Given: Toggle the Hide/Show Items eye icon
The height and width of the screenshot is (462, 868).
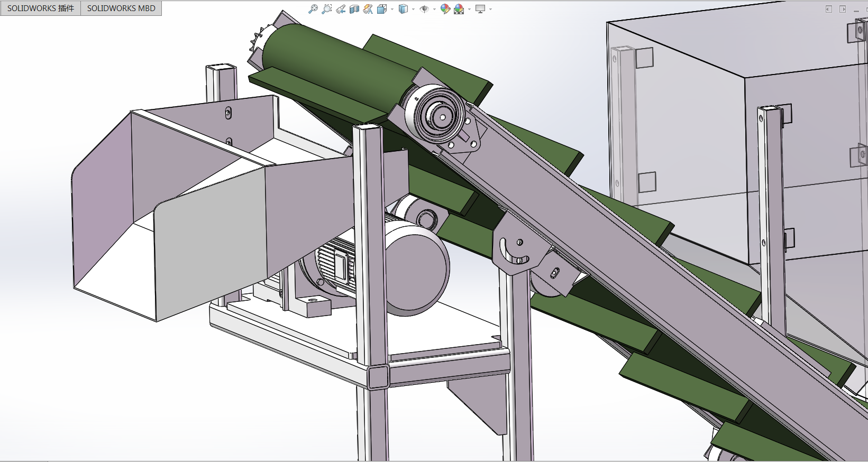Looking at the screenshot, I should pos(424,9).
